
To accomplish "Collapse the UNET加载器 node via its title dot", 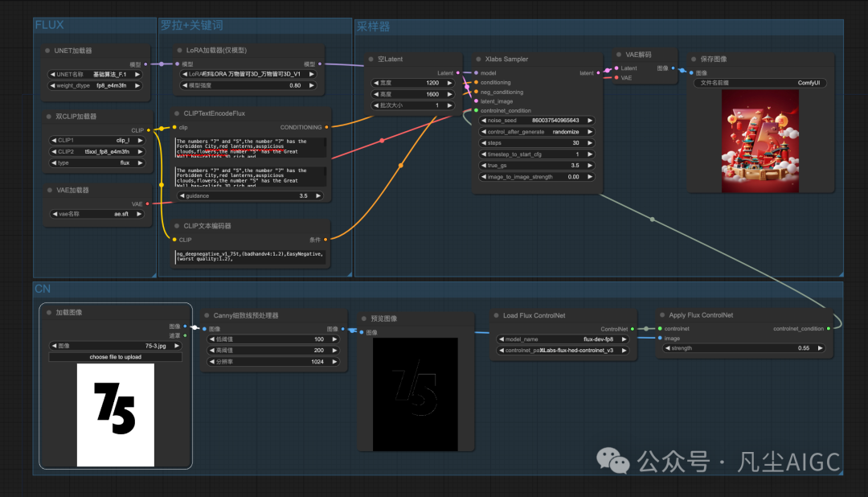I will (47, 51).
